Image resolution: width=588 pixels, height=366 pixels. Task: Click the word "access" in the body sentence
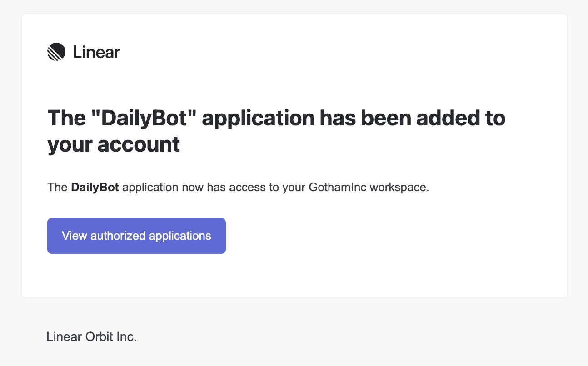coord(247,188)
